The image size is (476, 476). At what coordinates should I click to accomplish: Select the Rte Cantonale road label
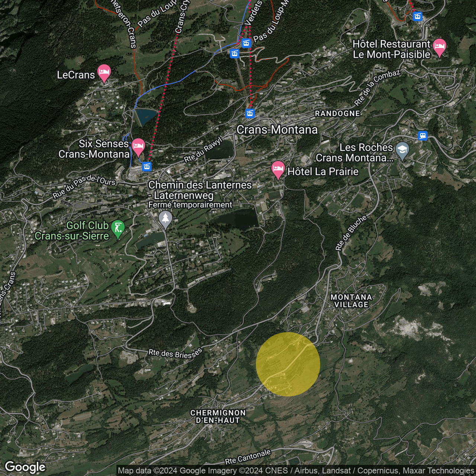(x=248, y=457)
